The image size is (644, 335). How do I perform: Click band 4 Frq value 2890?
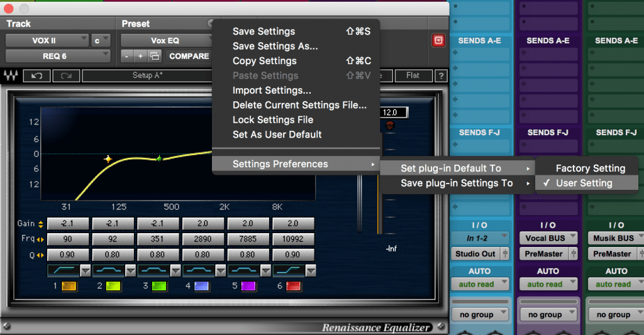203,239
